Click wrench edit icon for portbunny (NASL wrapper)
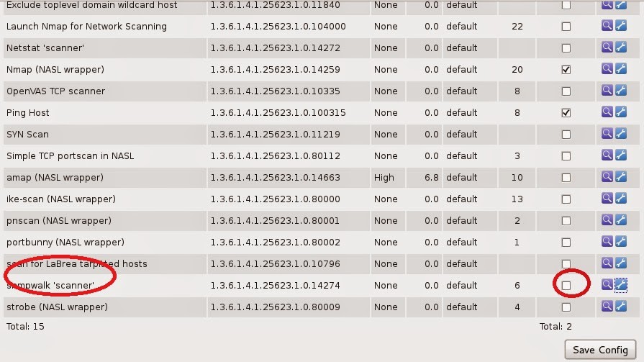This screenshot has width=644, height=362. 621,243
